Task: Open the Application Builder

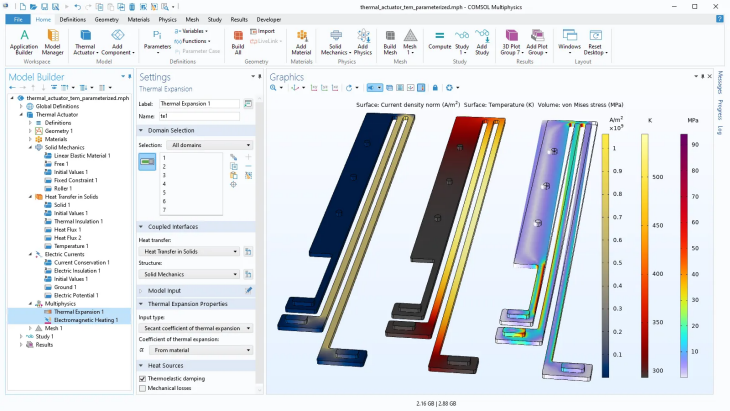Action: (x=24, y=42)
